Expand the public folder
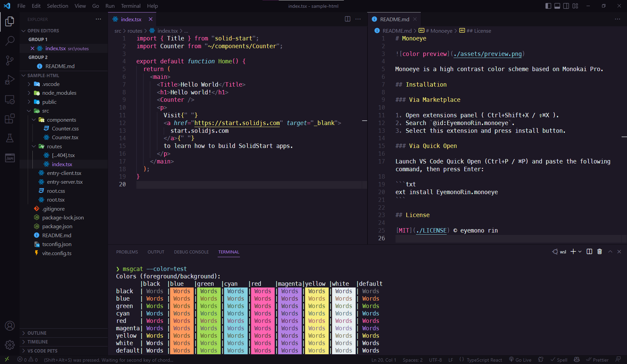The width and height of the screenshot is (627, 364). [x=64, y=102]
